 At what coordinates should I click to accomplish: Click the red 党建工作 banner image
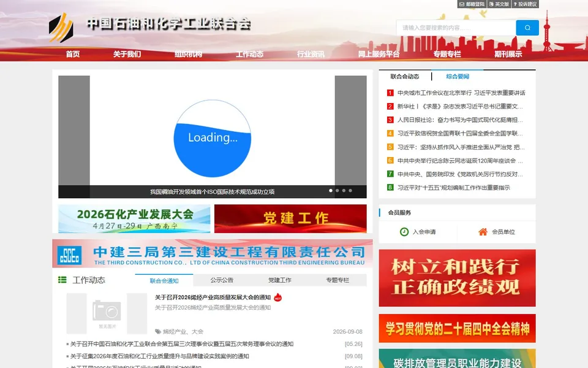click(x=290, y=218)
